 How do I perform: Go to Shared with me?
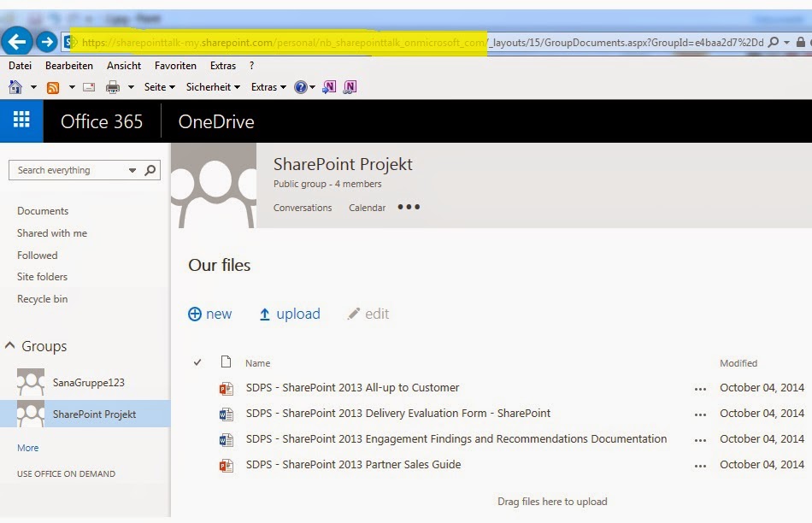52,232
